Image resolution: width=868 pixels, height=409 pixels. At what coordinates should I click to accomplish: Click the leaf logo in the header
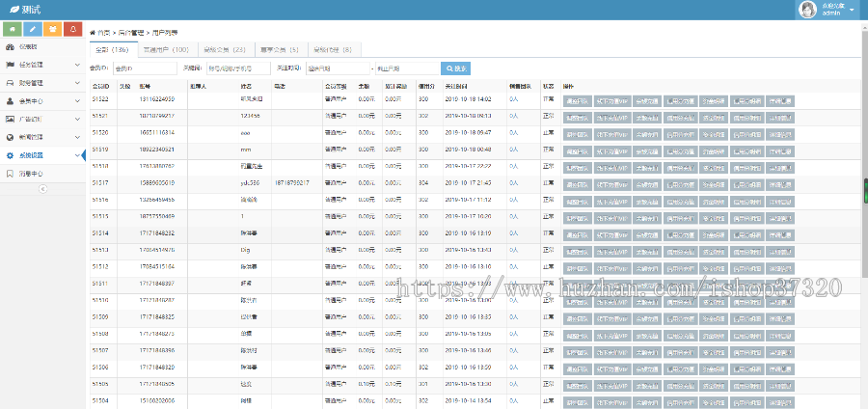14,9
